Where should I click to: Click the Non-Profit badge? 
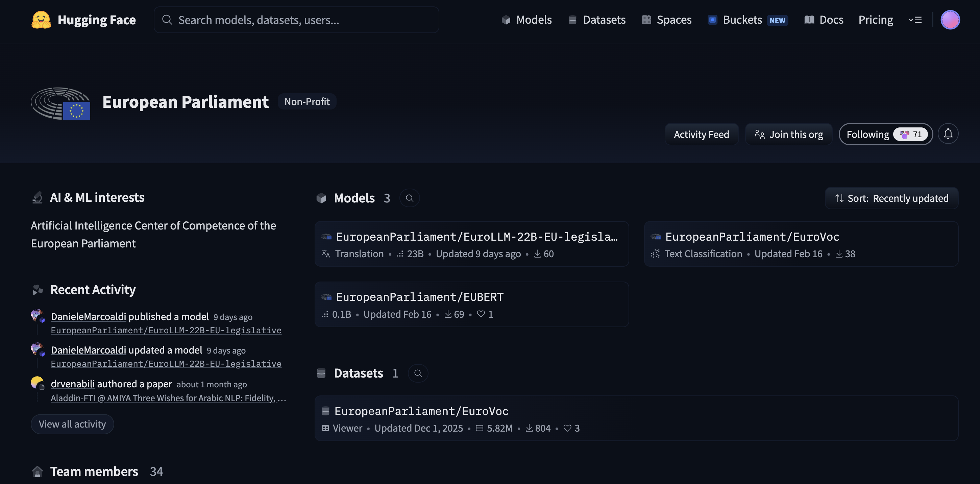click(x=307, y=102)
